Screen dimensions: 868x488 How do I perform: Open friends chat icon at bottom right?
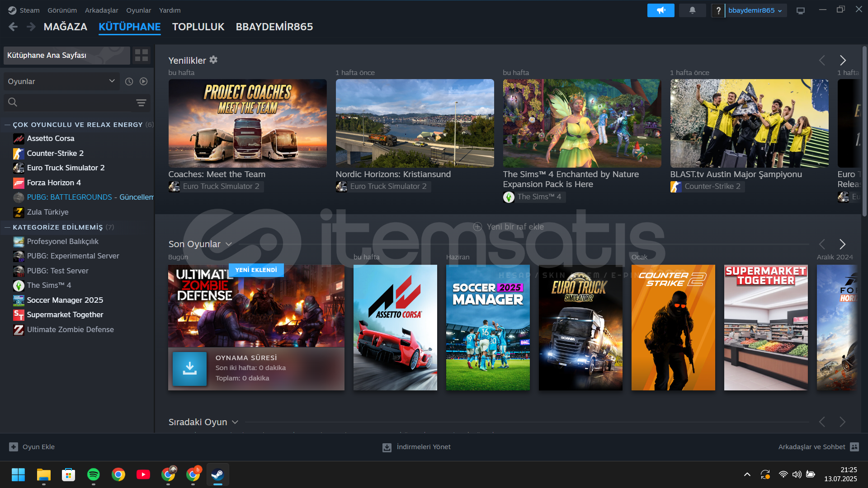tap(854, 447)
